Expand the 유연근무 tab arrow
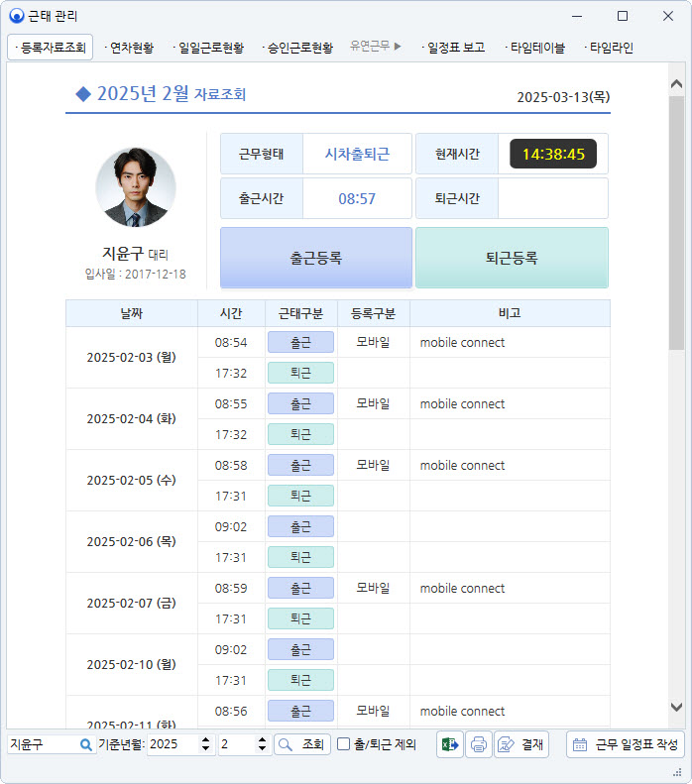Image resolution: width=692 pixels, height=784 pixels. click(398, 47)
